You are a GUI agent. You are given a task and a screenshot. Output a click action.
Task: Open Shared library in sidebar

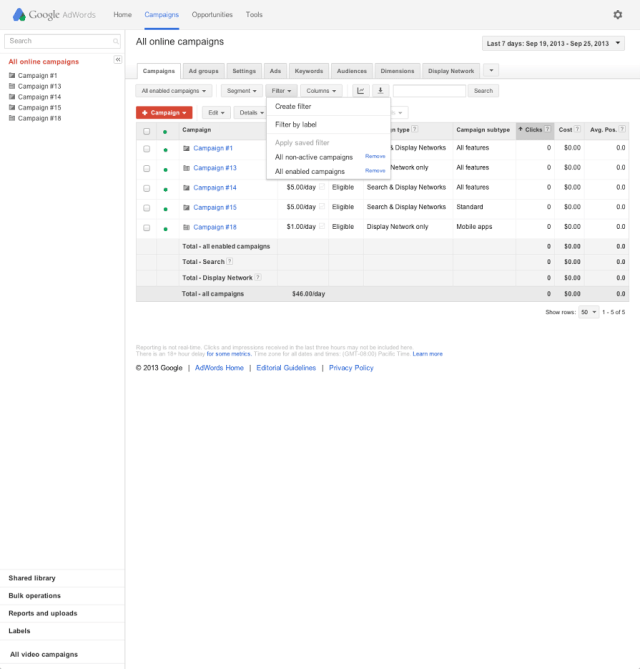pyautogui.click(x=32, y=578)
